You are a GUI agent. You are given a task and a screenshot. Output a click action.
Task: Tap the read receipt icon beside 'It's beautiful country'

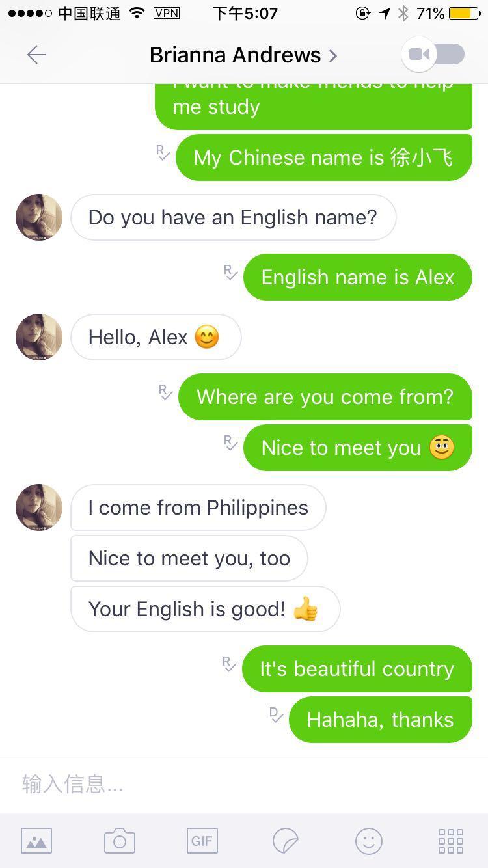[230, 664]
